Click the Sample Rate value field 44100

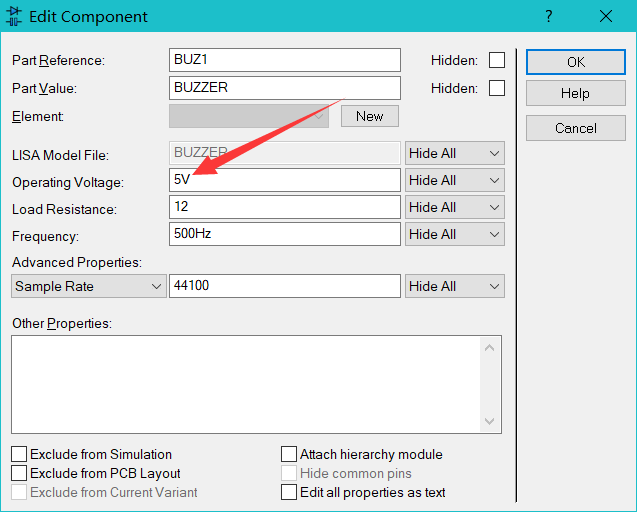pos(285,286)
